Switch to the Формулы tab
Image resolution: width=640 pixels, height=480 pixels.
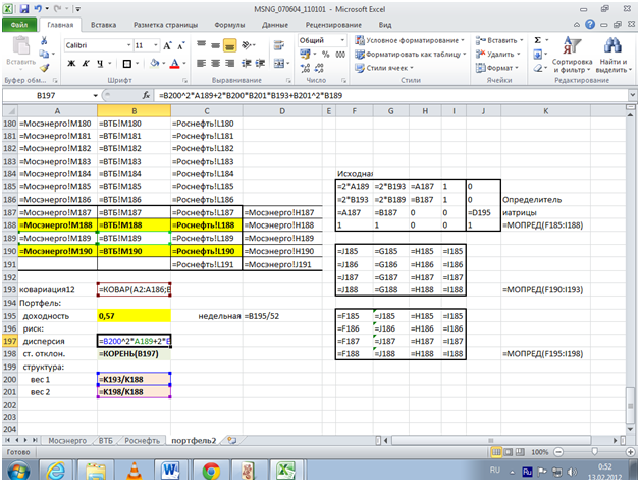tap(230, 25)
